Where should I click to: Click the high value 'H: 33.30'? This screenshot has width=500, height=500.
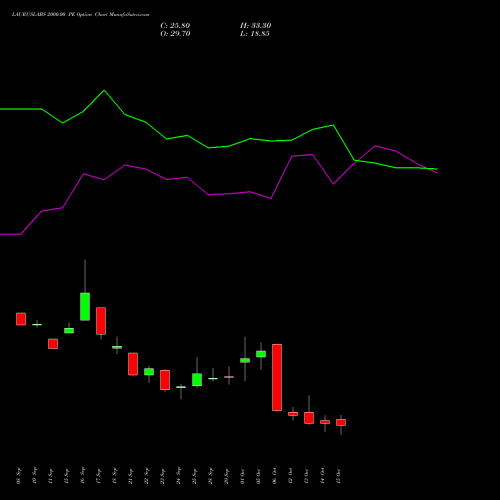tap(255, 26)
